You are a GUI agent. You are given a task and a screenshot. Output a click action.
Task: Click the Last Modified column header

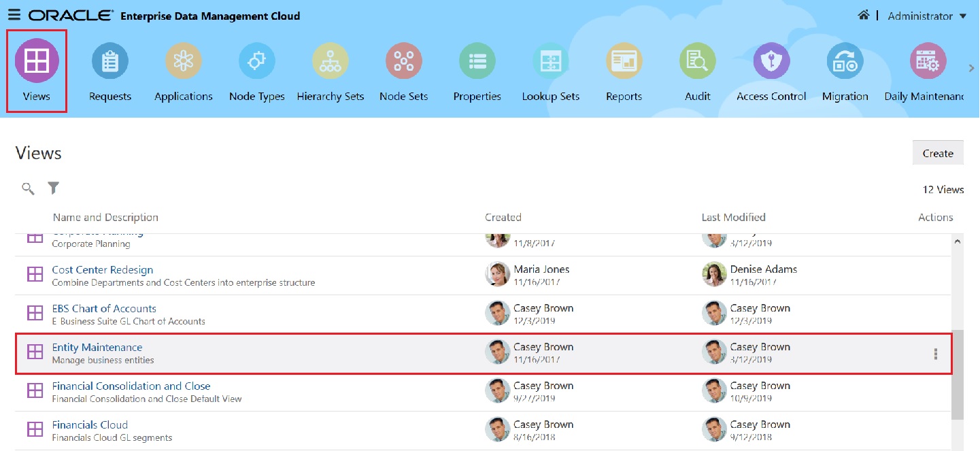(x=734, y=218)
